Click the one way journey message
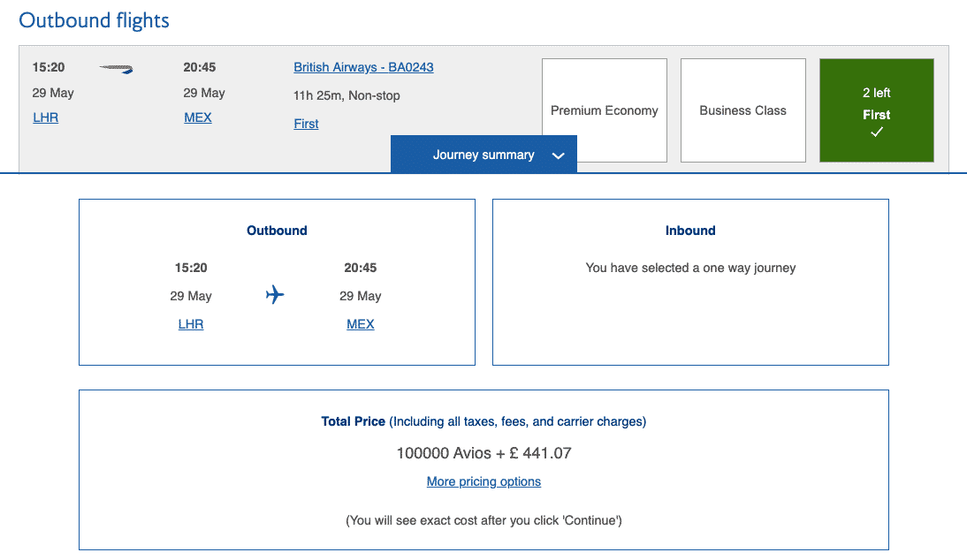The height and width of the screenshot is (560, 967). pos(690,268)
